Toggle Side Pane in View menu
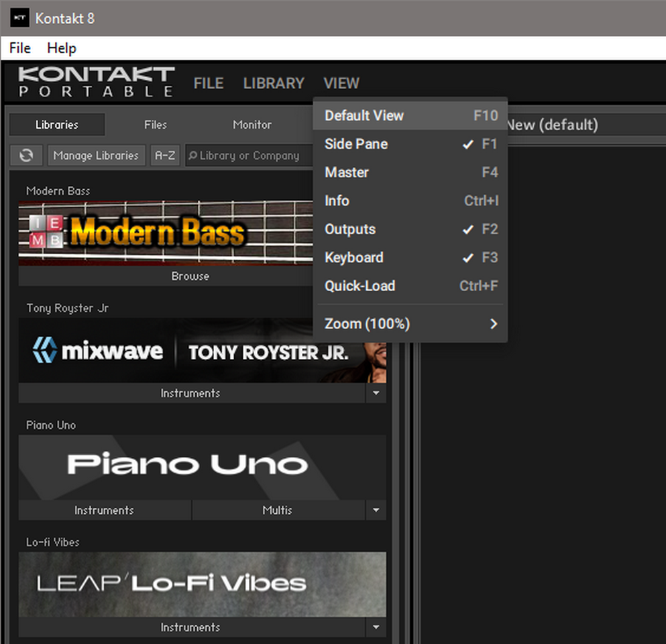Screen dimensions: 666x644 [x=410, y=144]
